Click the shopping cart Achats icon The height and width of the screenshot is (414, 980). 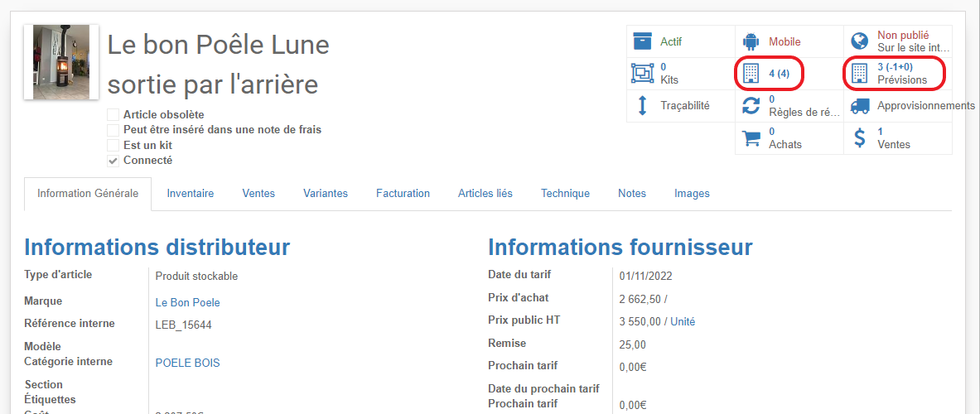point(751,138)
